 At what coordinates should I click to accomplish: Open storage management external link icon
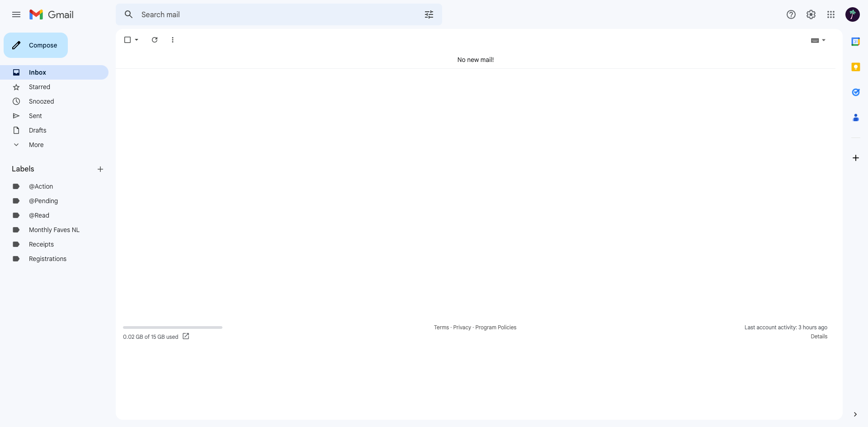(186, 337)
